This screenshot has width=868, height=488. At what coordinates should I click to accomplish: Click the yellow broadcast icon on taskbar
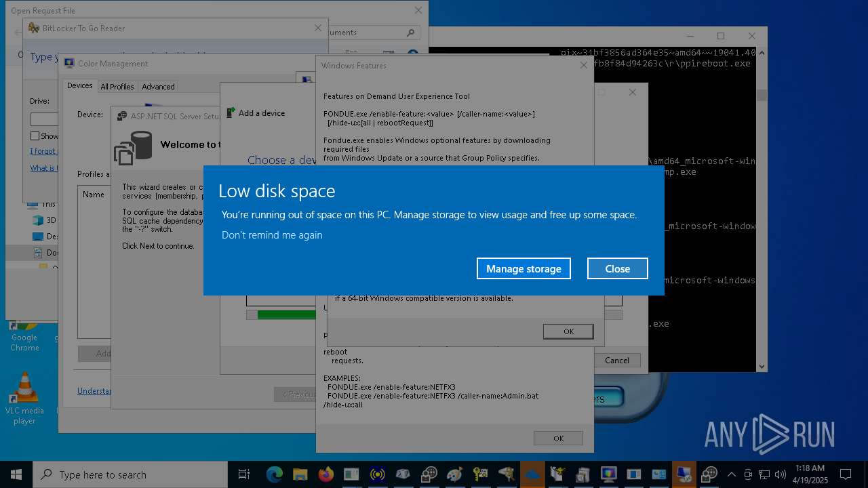[x=377, y=474]
